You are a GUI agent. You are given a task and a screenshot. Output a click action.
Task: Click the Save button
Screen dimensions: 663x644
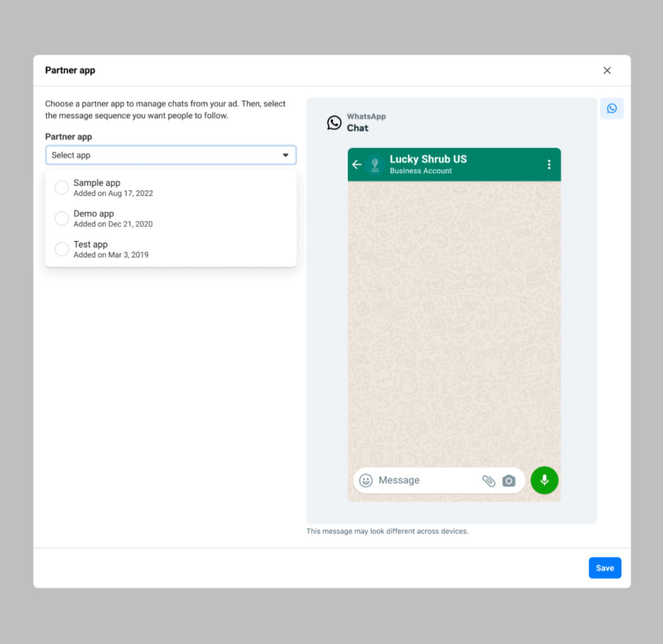coord(604,568)
